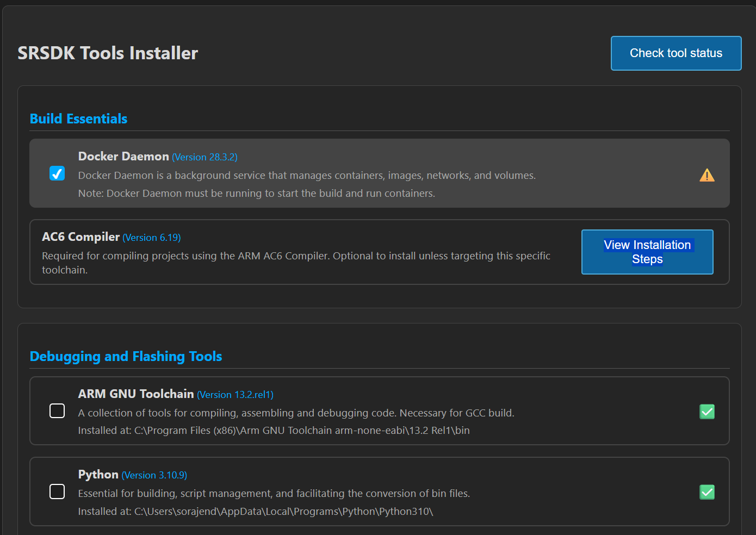Click the ARM GNU Toolchain version 13.2.rel1 label

coord(235,395)
